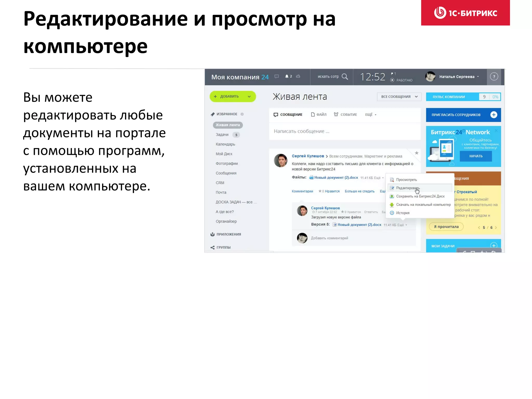Image resolution: width=532 pixels, height=399 pixels.
Task: Expand the Ещё dropdown in message tabs
Action: (371, 115)
